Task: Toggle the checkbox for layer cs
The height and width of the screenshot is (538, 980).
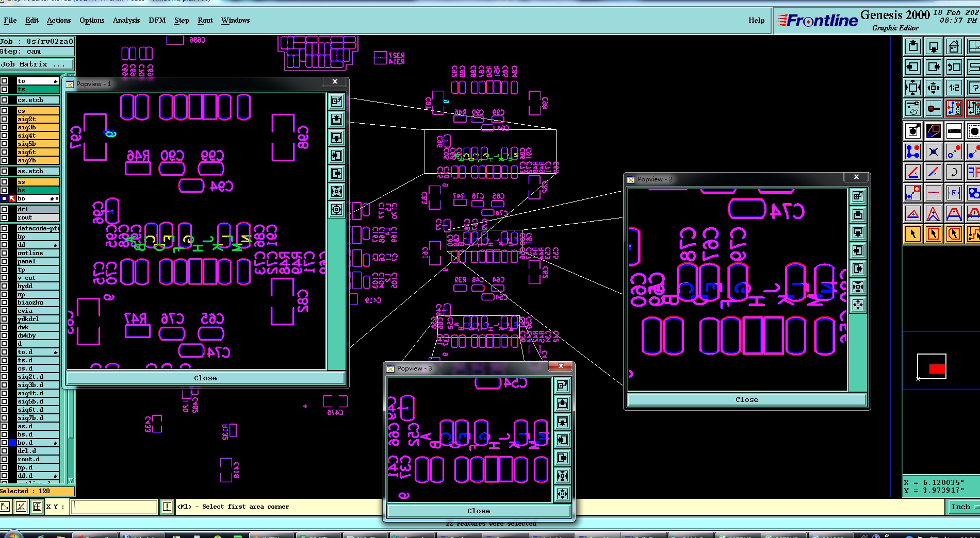Action: point(4,111)
